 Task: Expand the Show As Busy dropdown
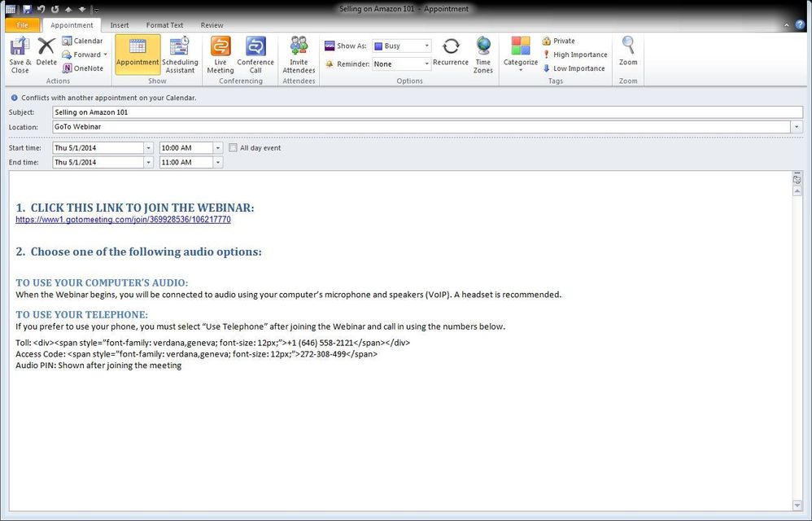426,46
